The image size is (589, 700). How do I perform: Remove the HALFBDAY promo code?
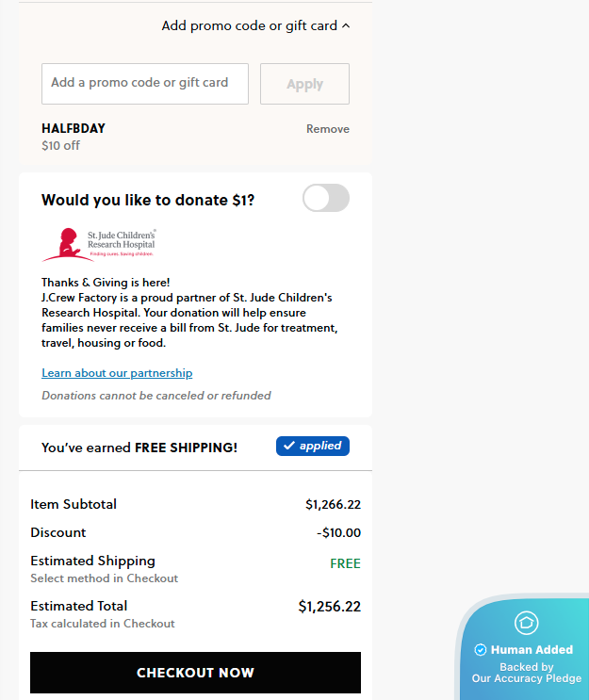click(x=327, y=129)
